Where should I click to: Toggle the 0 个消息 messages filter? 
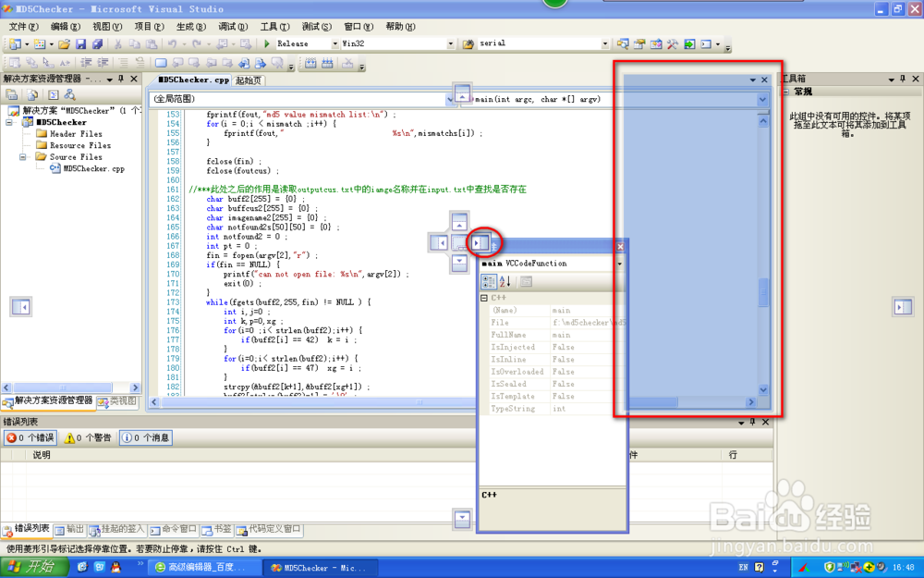(146, 437)
